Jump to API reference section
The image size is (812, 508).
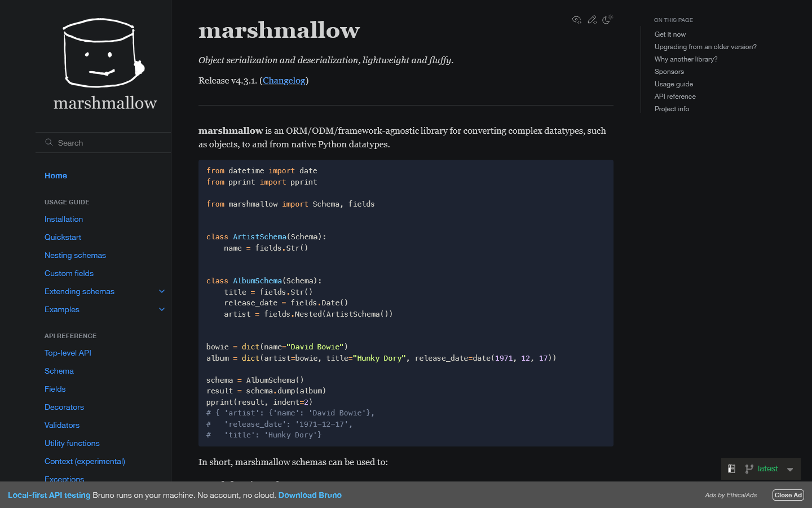pos(675,97)
